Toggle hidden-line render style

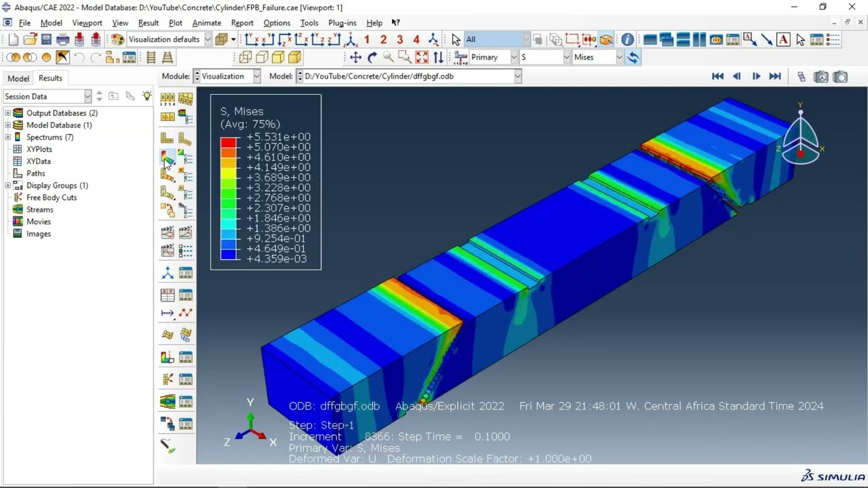point(262,58)
